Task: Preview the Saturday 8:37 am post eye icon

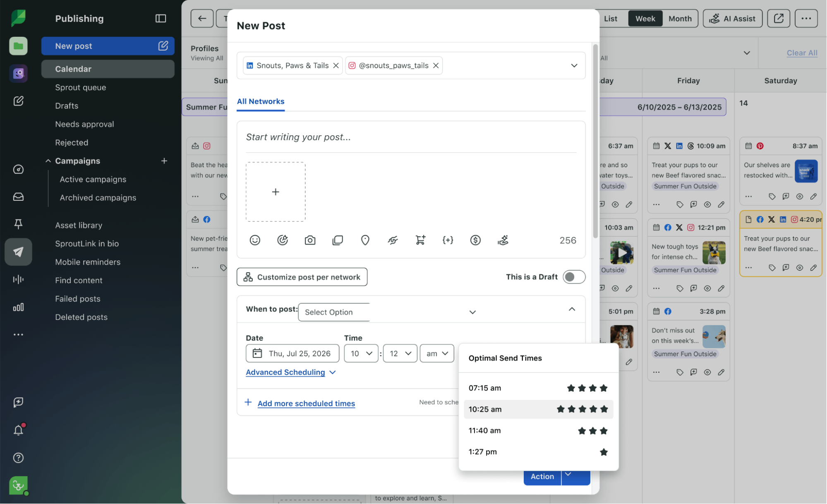Action: pyautogui.click(x=799, y=197)
